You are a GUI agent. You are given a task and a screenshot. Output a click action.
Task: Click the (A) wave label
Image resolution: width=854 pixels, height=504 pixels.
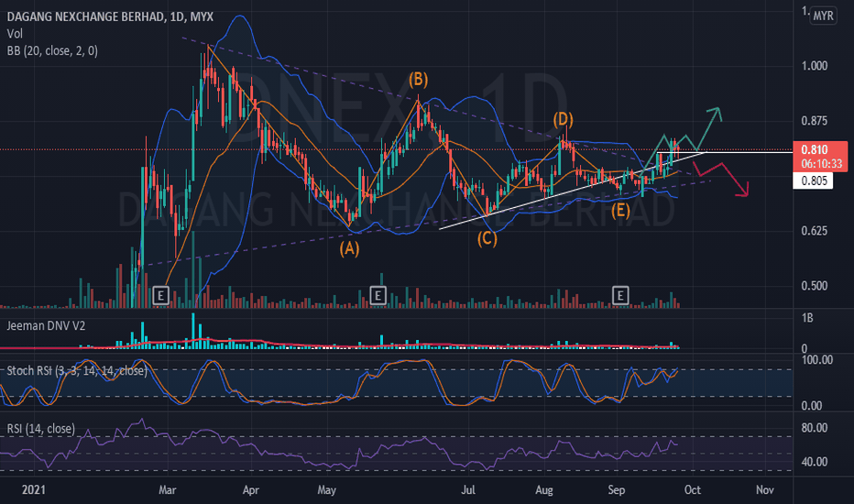tap(349, 249)
